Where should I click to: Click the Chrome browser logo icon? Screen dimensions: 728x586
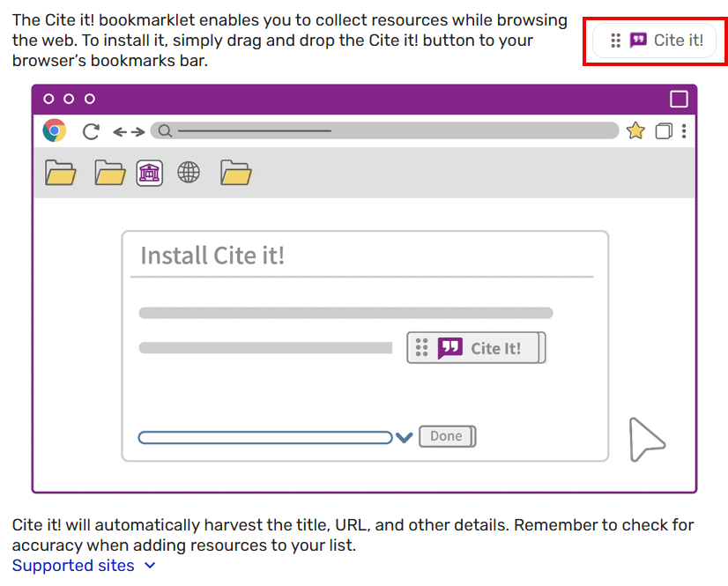point(53,130)
